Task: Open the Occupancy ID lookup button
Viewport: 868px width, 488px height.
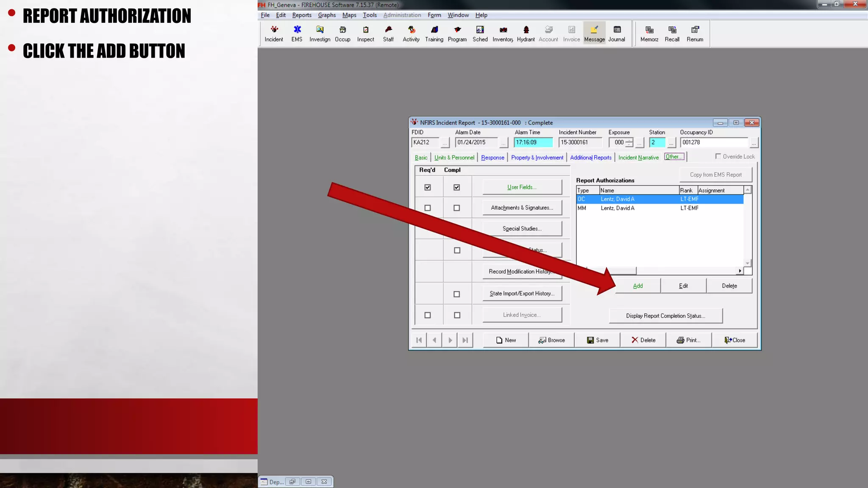Action: point(753,143)
